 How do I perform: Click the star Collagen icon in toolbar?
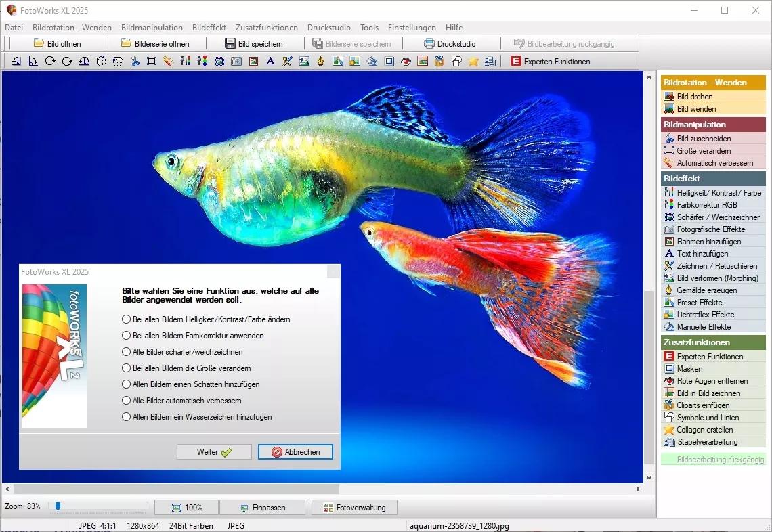click(x=473, y=62)
